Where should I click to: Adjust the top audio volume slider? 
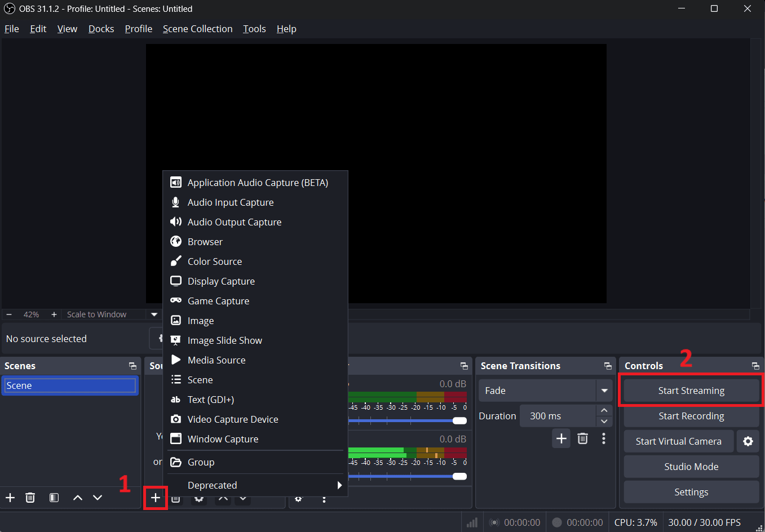[459, 420]
